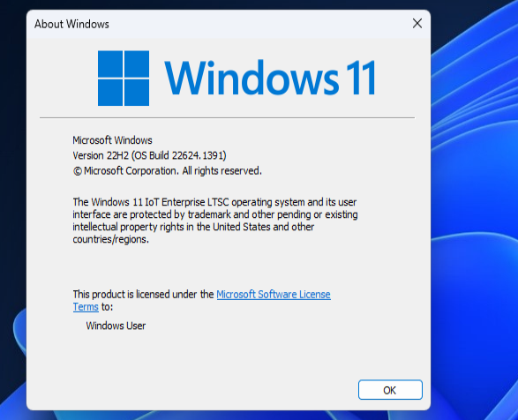
Task: Open the Microsoft Software License Terms link
Action: click(x=274, y=295)
